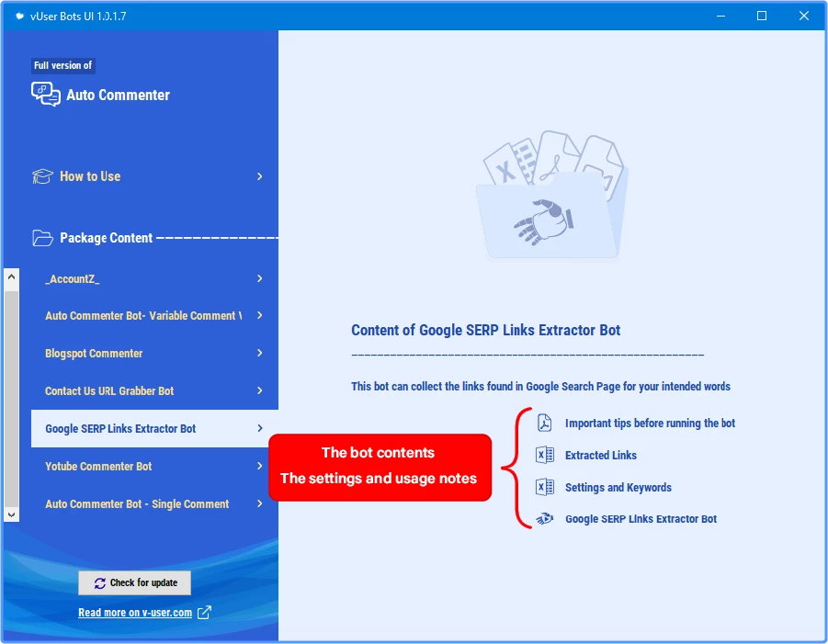Open the Settings and Keywords file link
This screenshot has height=644, width=828.
coord(618,487)
